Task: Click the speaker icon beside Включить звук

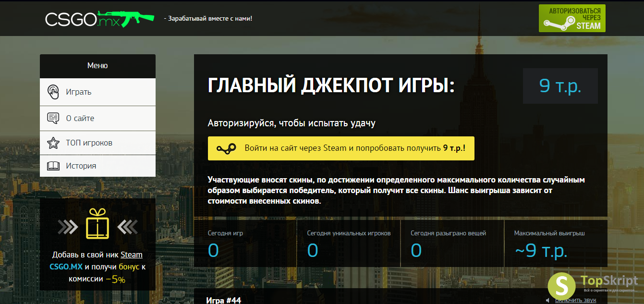Action: 548,300
